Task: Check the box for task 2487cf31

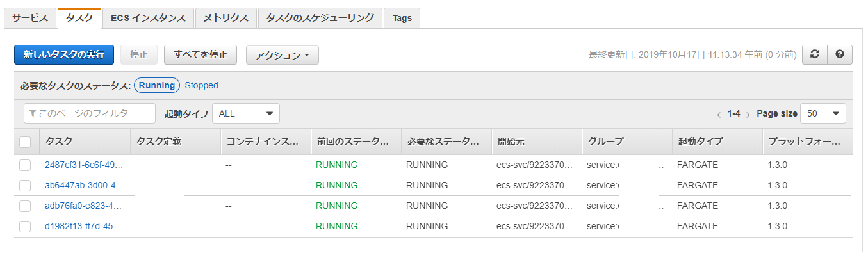Action: pos(25,165)
